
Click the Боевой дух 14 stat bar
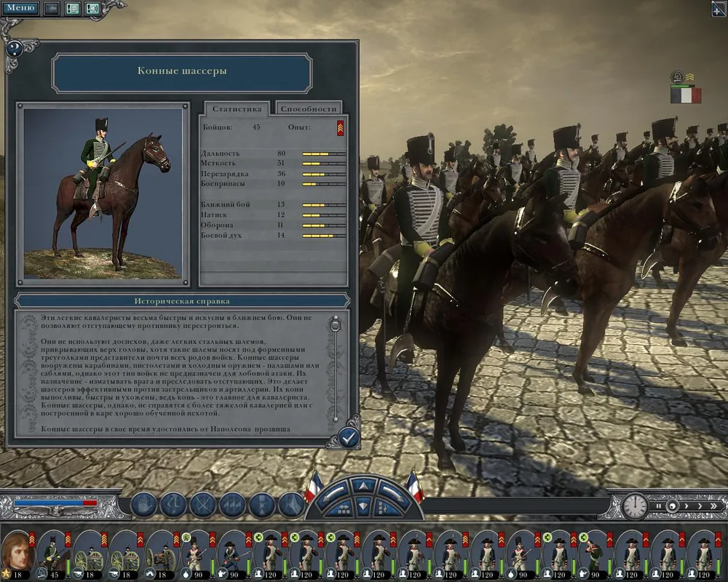click(x=324, y=236)
